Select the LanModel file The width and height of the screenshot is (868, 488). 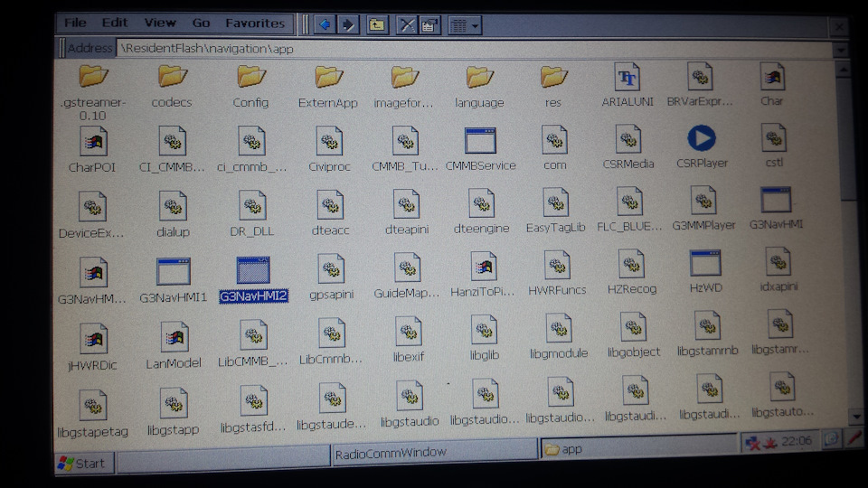point(174,345)
